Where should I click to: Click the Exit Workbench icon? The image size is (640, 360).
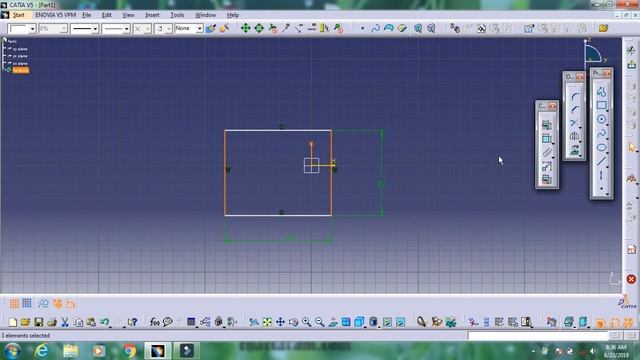click(631, 65)
